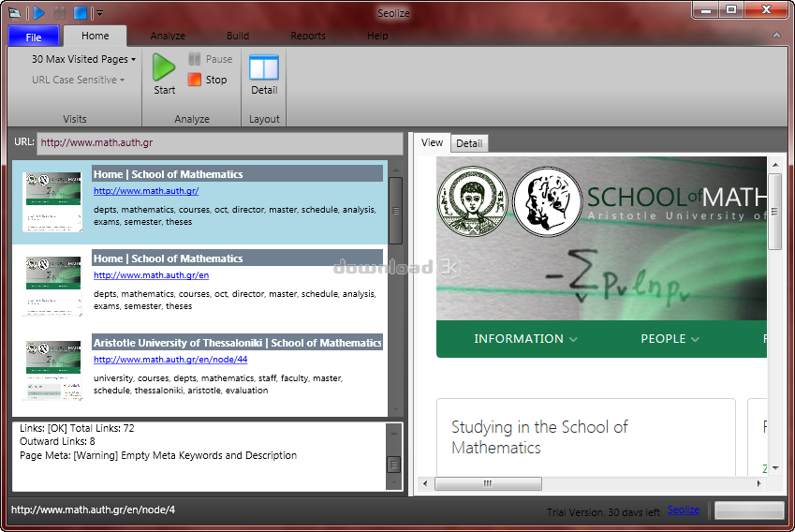Click the SCHOOL of MATH banner title
Screen dimensions: 795x532
coord(676,198)
